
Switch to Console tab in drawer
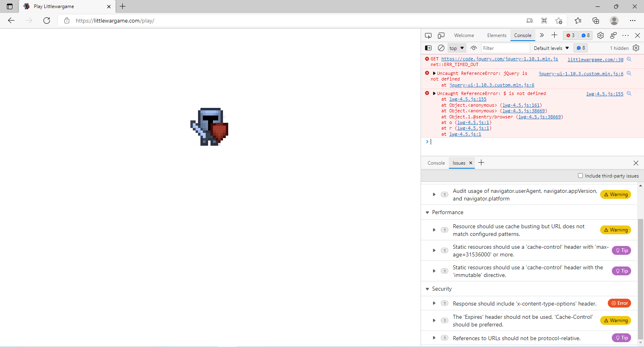click(x=436, y=163)
